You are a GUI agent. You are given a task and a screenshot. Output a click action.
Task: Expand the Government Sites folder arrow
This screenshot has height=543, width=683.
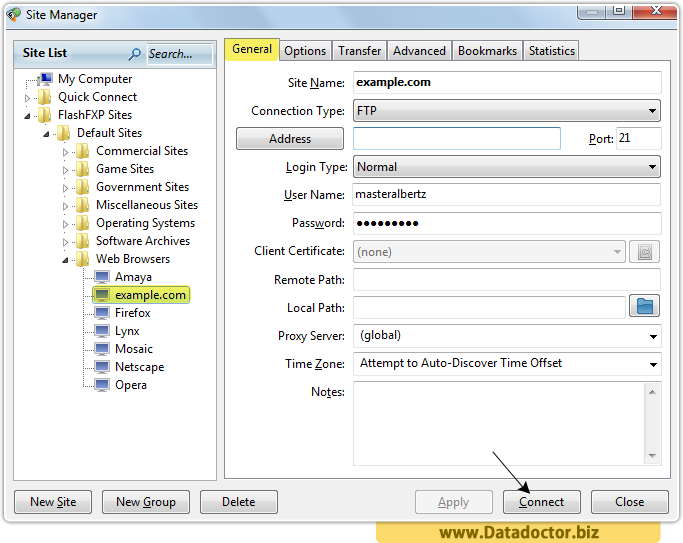pyautogui.click(x=65, y=188)
